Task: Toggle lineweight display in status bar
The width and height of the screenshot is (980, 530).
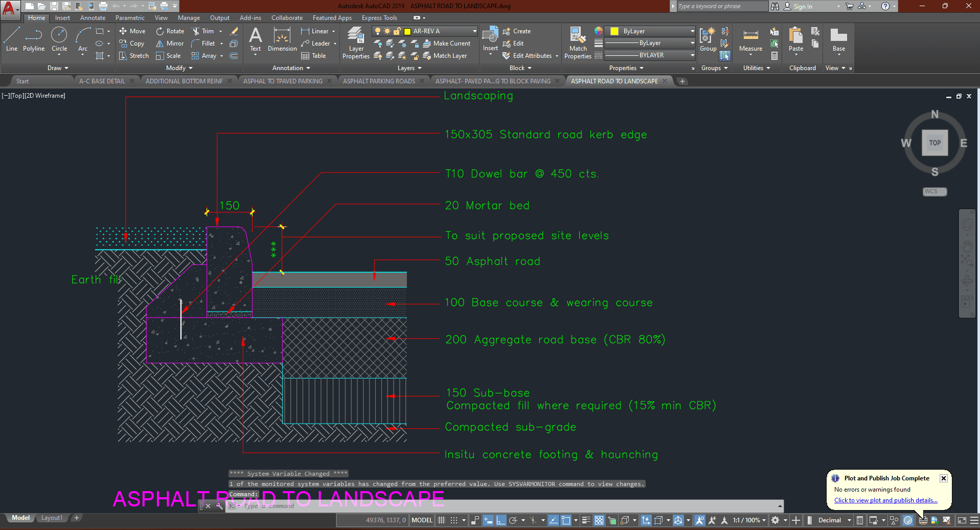Action: click(586, 520)
